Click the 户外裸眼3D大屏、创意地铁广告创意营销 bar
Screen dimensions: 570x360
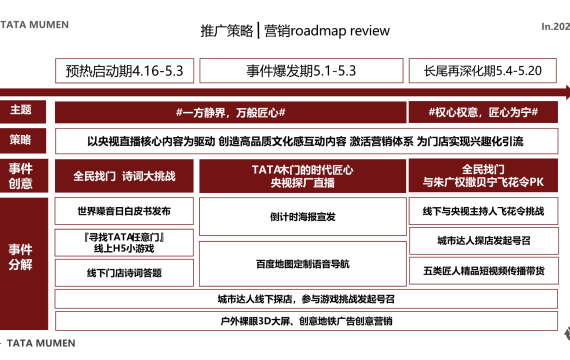tap(306, 321)
